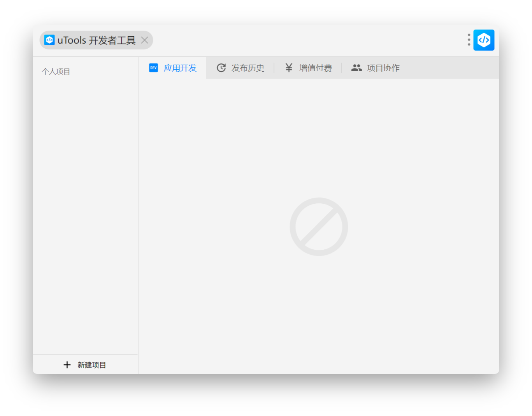The width and height of the screenshot is (532, 416).
Task: Select the 应用开发 tab
Action: pos(180,67)
